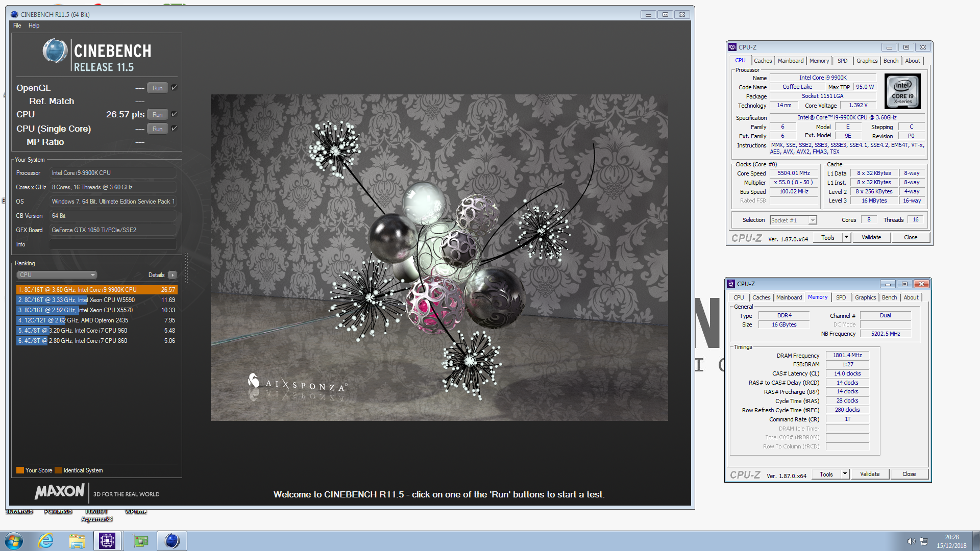Viewport: 980px width, 551px height.
Task: Open the WPrime desktop shortcut
Action: pyautogui.click(x=136, y=511)
